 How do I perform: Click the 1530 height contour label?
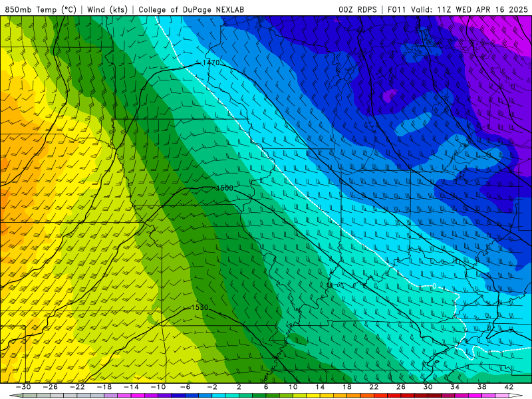pos(199,307)
